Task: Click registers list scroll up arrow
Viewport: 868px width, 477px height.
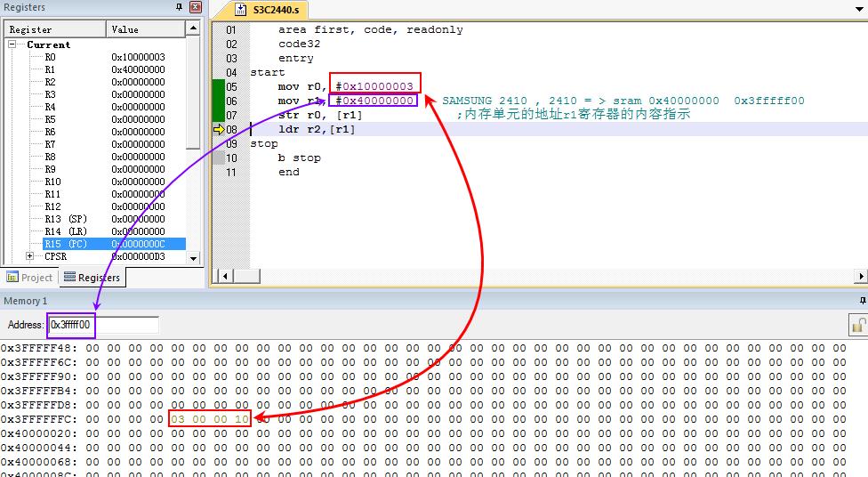Action: (193, 28)
